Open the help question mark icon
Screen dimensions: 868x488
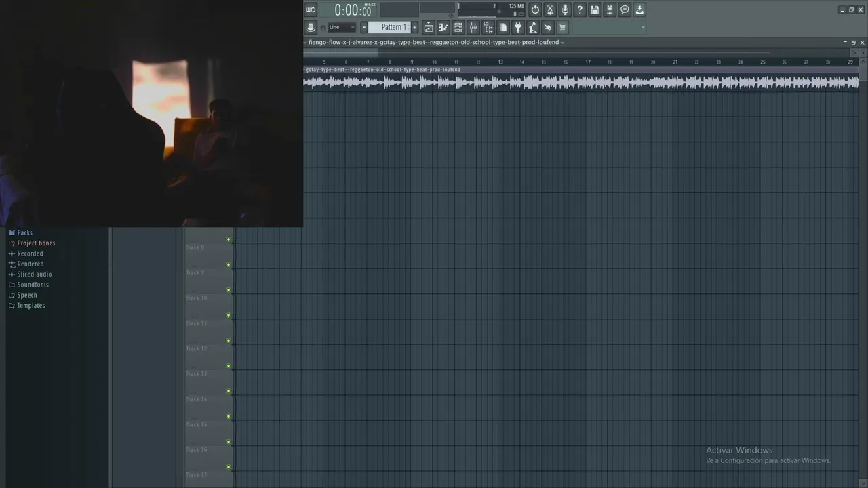tap(580, 9)
